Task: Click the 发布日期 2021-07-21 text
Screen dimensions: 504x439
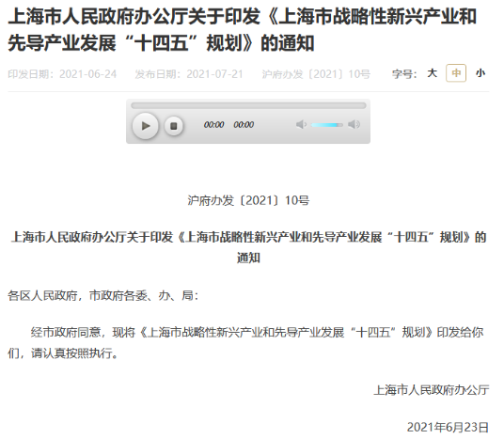Action: tap(189, 74)
